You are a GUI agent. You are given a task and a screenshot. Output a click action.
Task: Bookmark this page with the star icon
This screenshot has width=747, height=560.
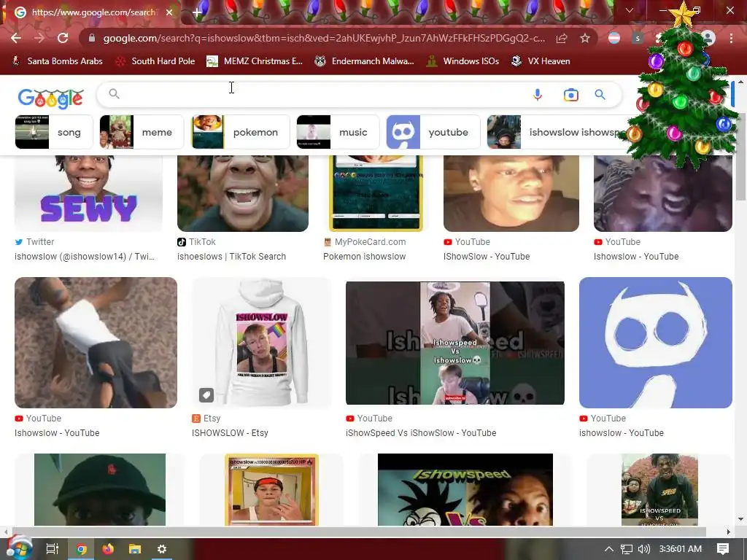585,38
